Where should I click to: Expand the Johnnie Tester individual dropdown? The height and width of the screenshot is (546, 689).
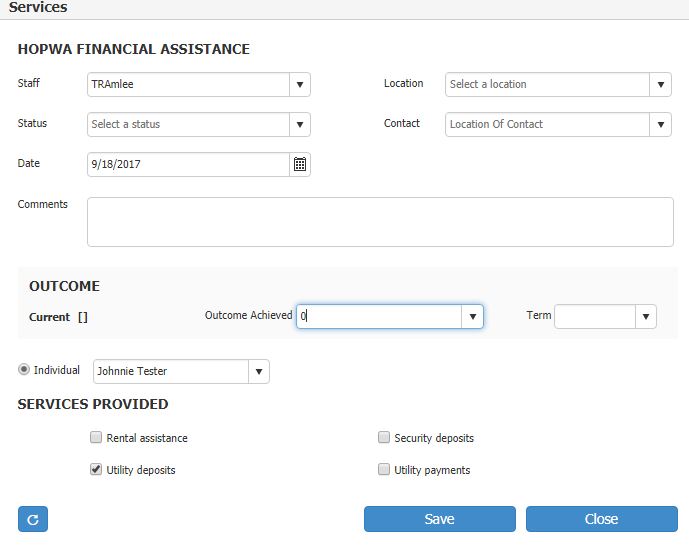click(259, 372)
